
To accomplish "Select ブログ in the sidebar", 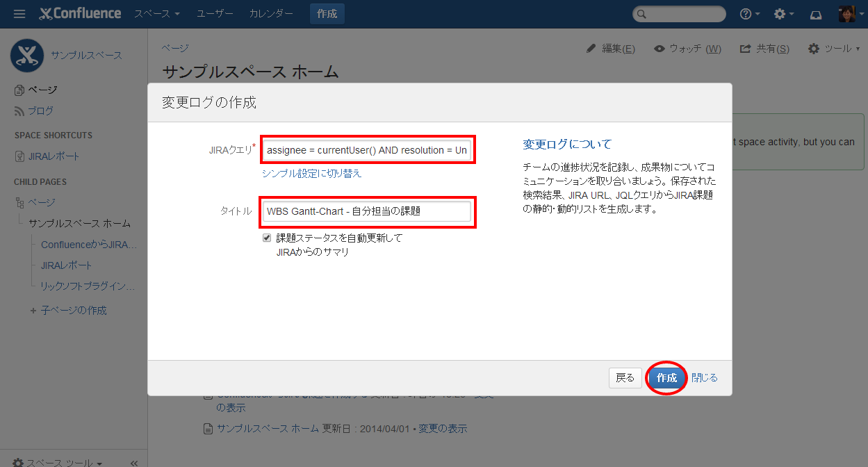I will (x=34, y=110).
